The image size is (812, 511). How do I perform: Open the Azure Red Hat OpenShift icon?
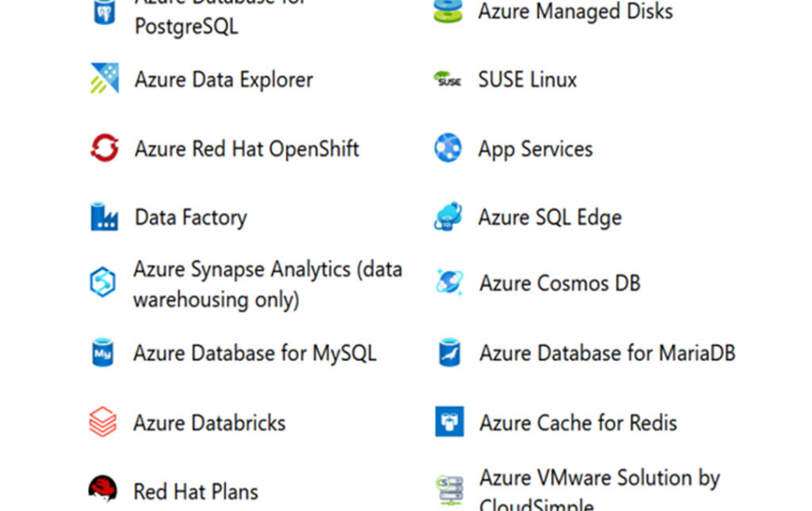pyautogui.click(x=105, y=148)
